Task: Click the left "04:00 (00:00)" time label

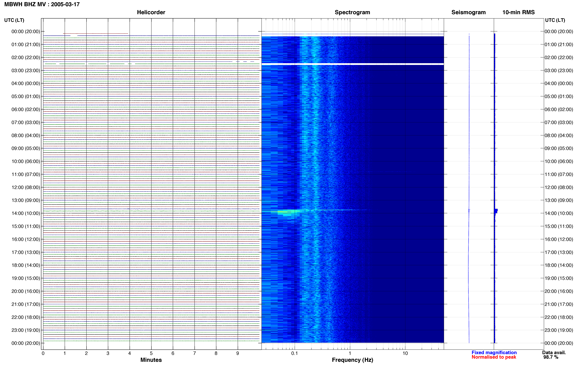Action: point(26,83)
